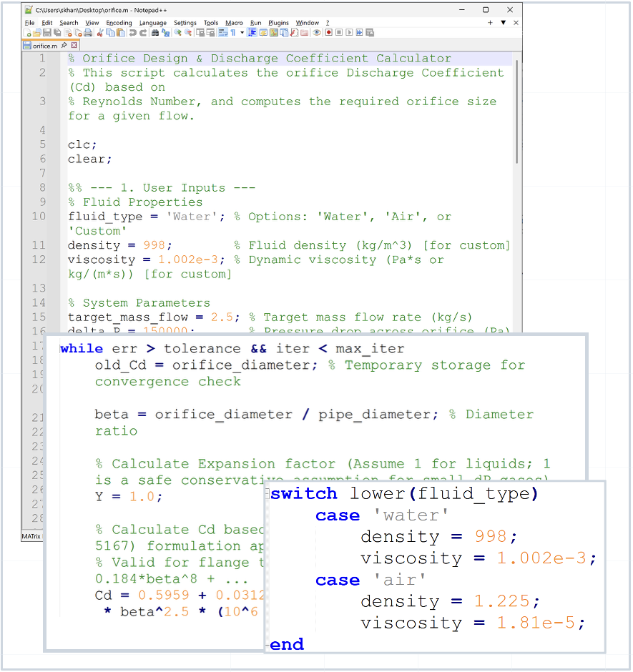Zoom out with the magnifier minus icon
Screen dimensions: 633x672
pos(188,33)
